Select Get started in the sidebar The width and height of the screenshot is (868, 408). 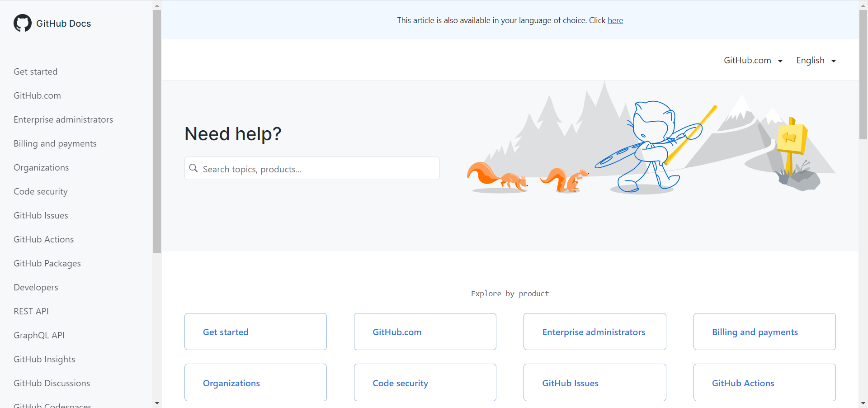coord(36,71)
